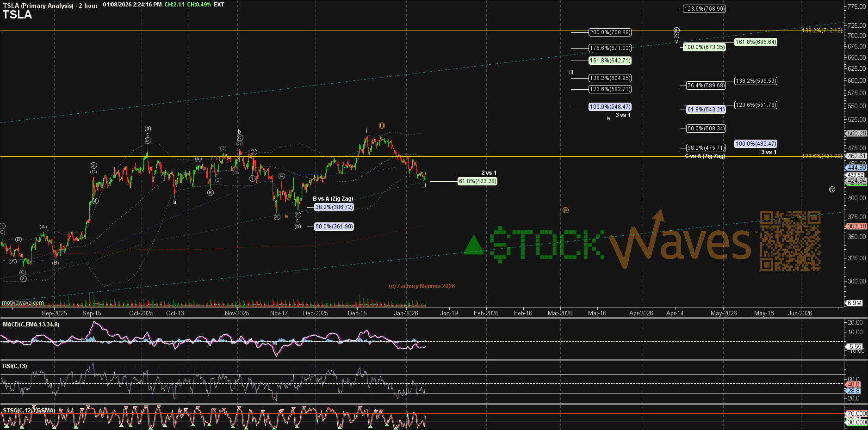Open the motivewave.com link
The image size is (868, 430).
tap(23, 303)
